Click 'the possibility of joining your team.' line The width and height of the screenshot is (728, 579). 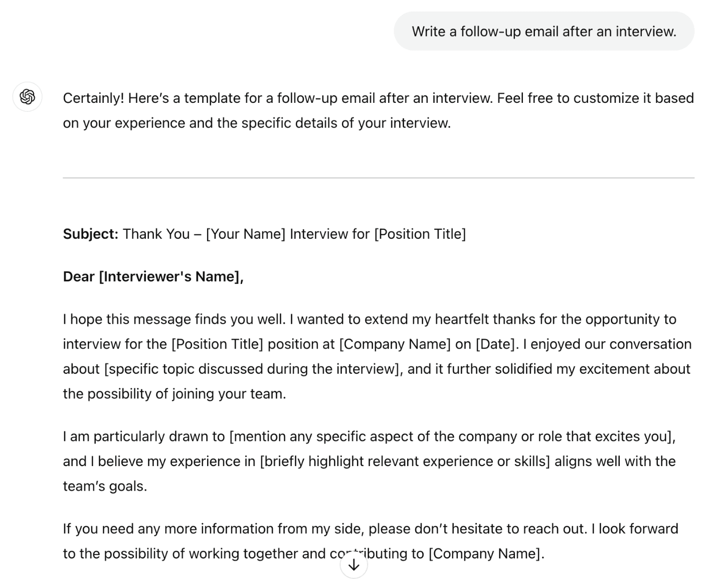[174, 394]
